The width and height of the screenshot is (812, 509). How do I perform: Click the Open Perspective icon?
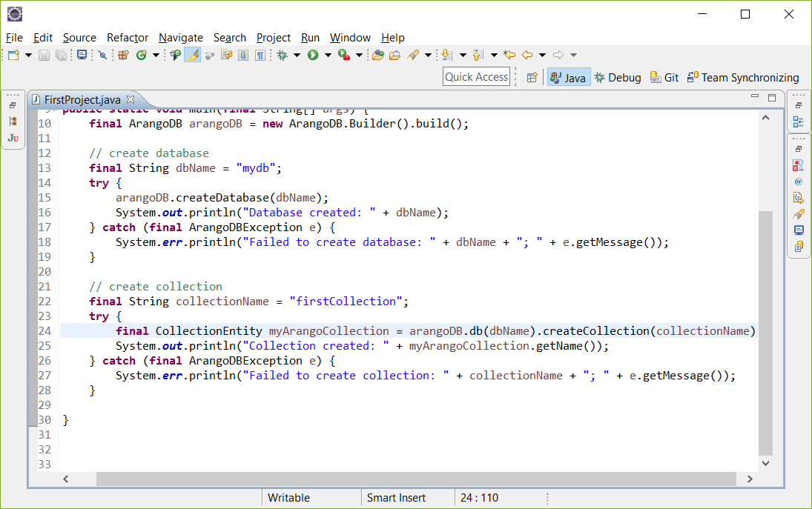click(532, 78)
